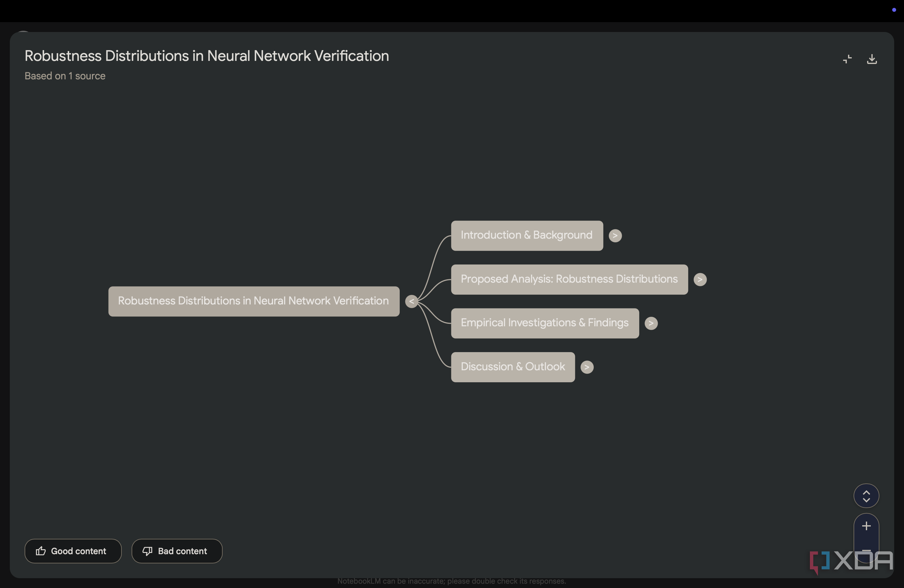Select the Empirical Investigations & Findings node
The image size is (904, 588).
coord(545,323)
